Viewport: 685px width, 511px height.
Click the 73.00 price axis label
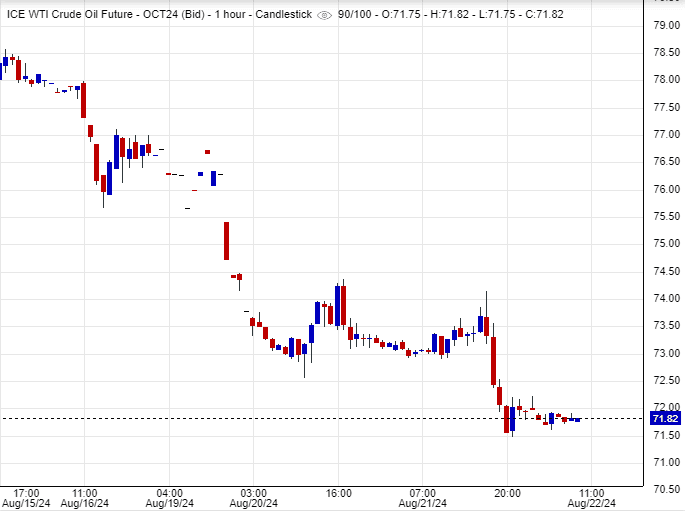point(666,353)
